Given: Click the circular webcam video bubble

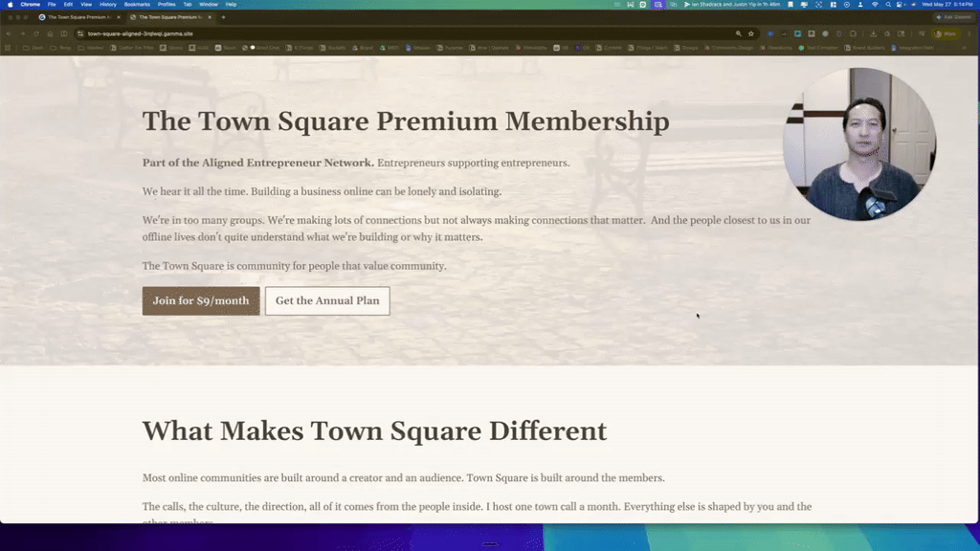Looking at the screenshot, I should point(859,144).
